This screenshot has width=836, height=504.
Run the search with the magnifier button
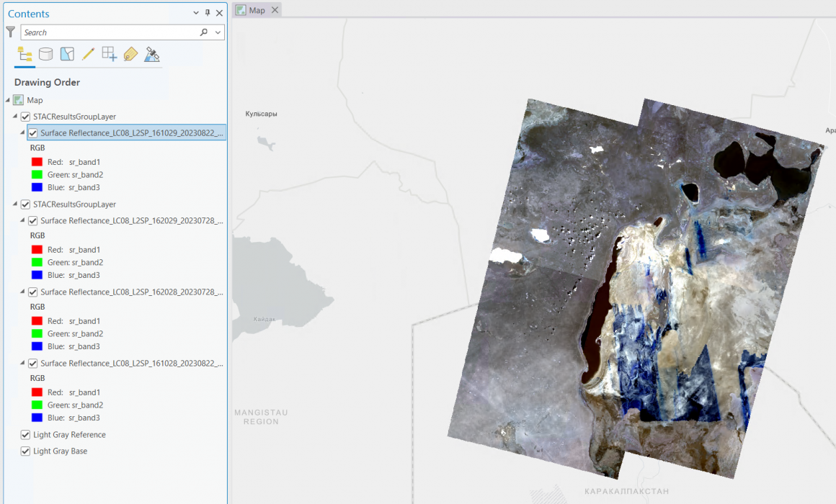203,32
